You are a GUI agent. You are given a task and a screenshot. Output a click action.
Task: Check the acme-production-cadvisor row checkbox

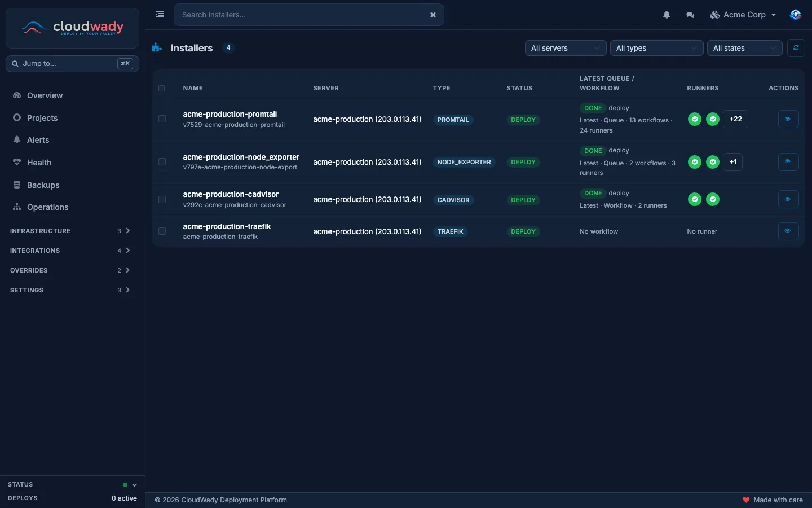click(x=162, y=199)
